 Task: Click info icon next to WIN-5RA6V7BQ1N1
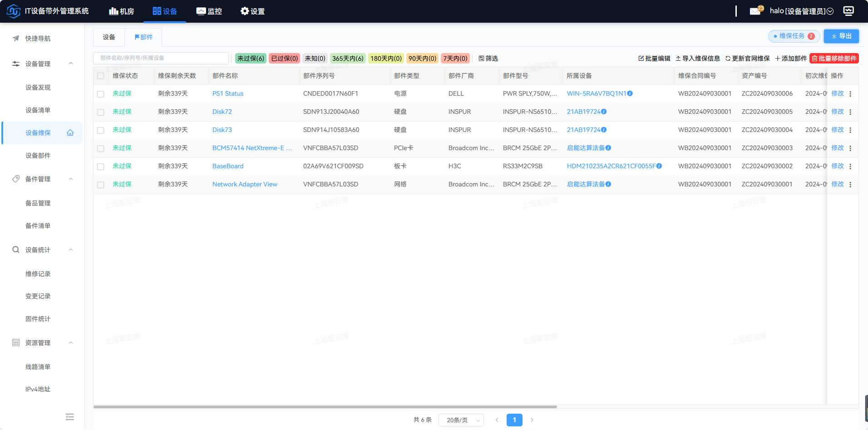(x=630, y=93)
